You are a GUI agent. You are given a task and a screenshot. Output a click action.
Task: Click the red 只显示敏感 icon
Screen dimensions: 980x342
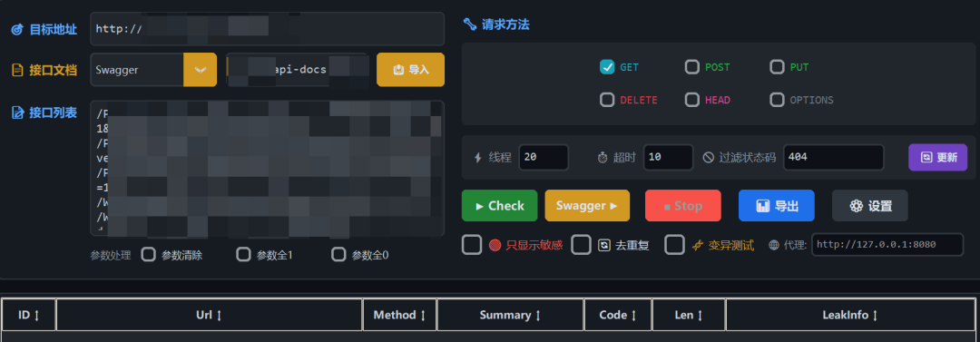click(495, 245)
